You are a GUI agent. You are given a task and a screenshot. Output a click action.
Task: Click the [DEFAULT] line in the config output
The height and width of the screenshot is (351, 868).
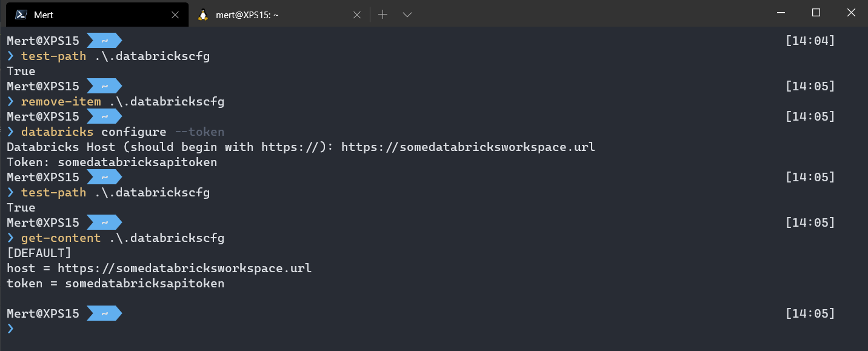coord(38,253)
